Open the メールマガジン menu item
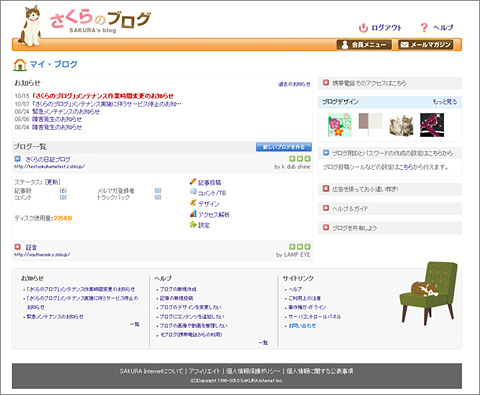 click(x=426, y=45)
